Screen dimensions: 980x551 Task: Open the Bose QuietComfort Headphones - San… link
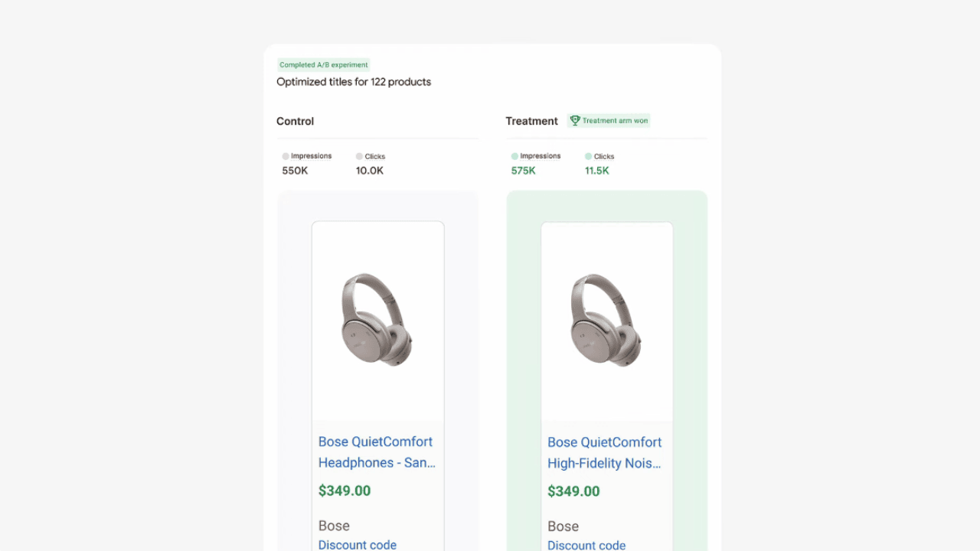377,452
